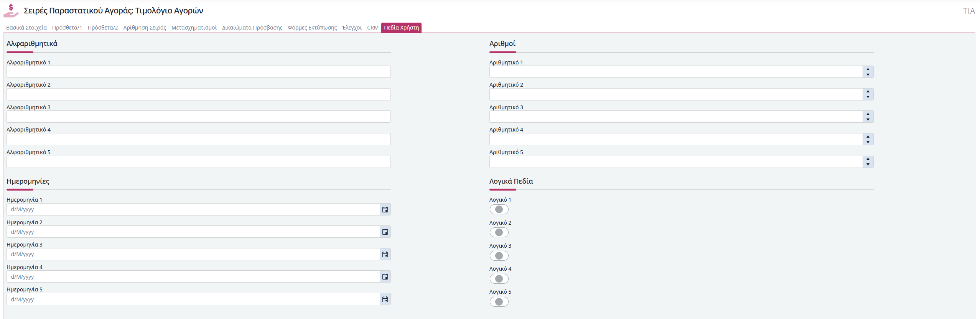Select the Αλφαριθμητικό 5 input box

(x=199, y=162)
